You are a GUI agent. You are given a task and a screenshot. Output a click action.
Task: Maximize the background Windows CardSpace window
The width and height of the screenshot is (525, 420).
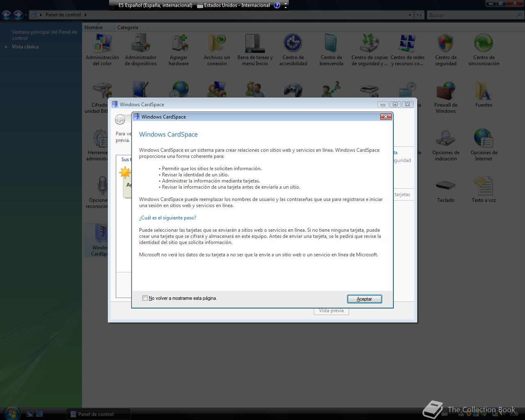tap(395, 104)
